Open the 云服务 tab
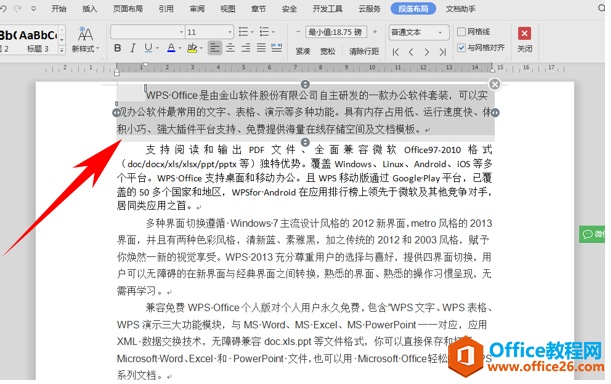The width and height of the screenshot is (611, 384). [x=369, y=9]
